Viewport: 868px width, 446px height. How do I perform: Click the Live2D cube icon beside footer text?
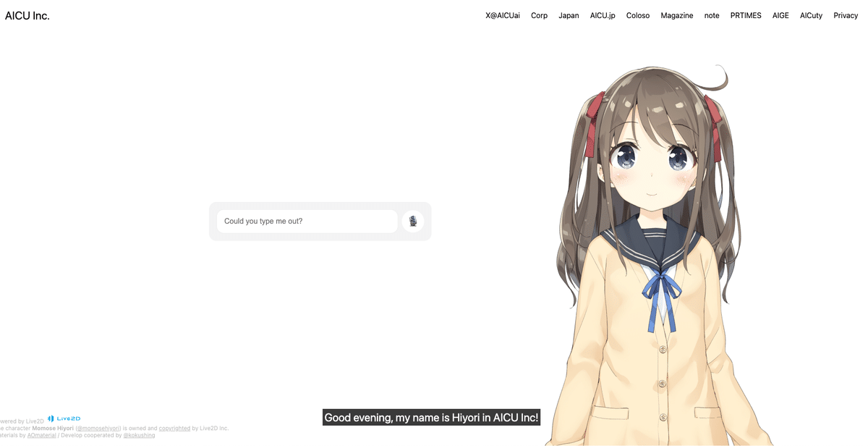point(49,418)
